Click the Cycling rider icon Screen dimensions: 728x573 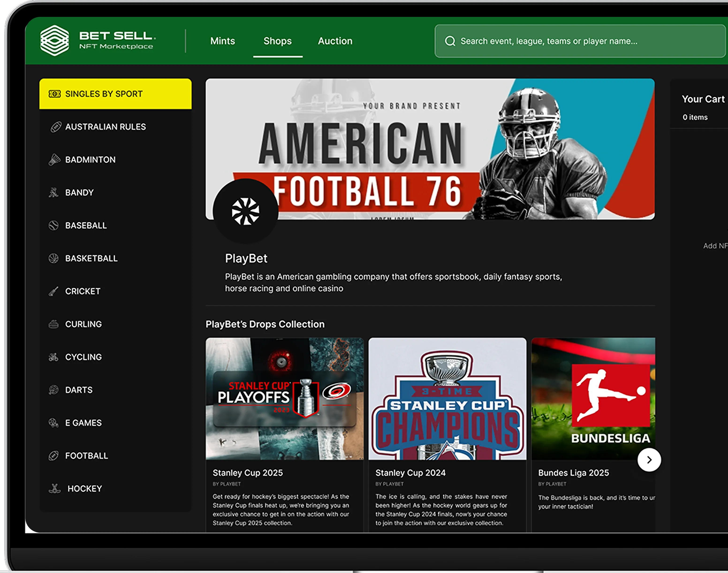point(54,357)
